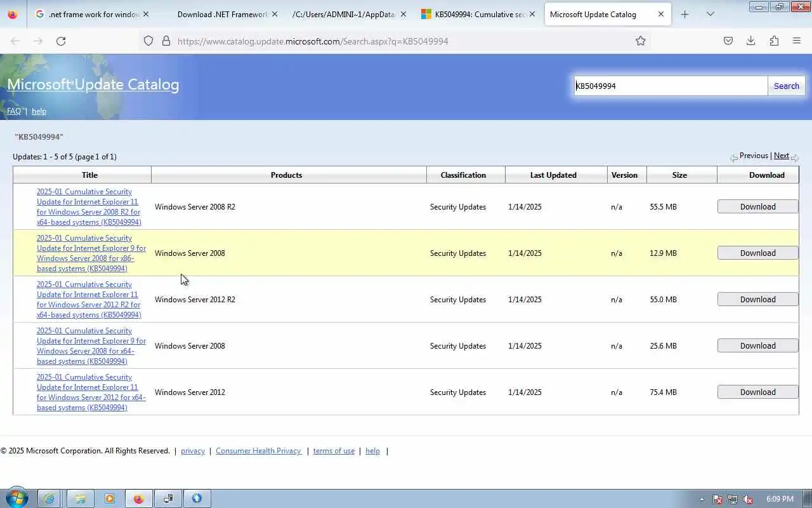Viewport: 812px width, 508px height.
Task: Open the help link in the footer
Action: (372, 451)
